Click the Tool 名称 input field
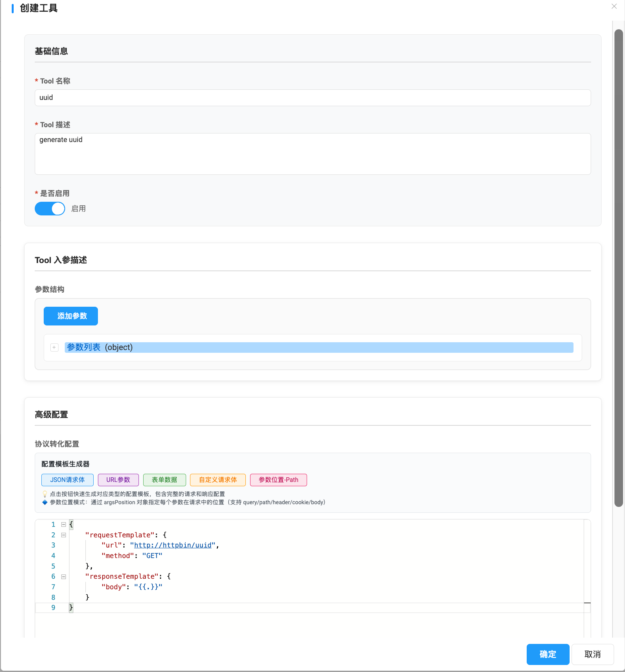625x672 pixels. click(312, 98)
